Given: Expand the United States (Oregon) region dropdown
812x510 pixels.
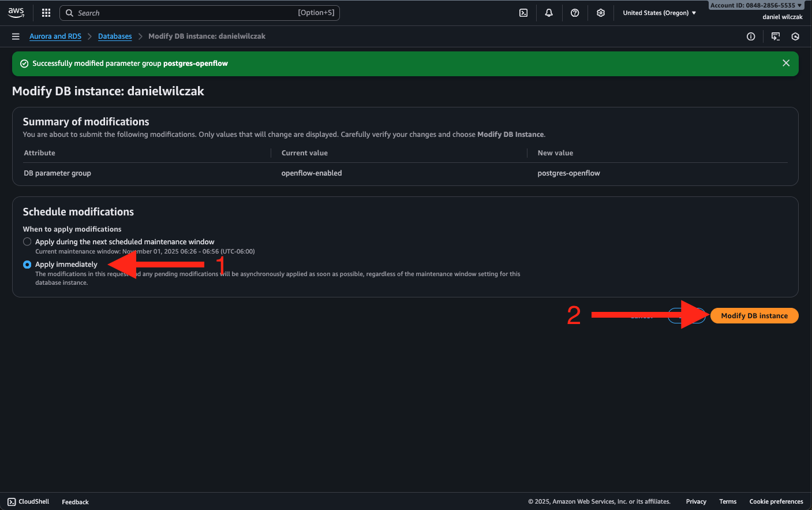Looking at the screenshot, I should tap(659, 13).
